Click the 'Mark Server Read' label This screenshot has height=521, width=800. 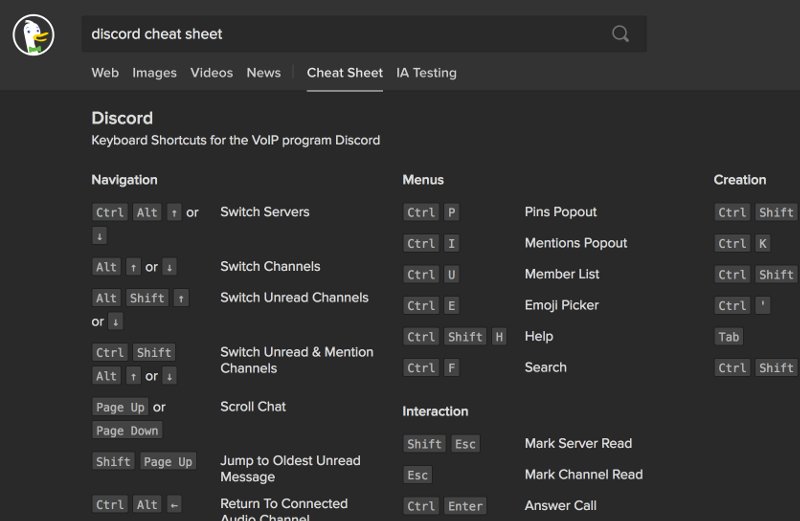[579, 443]
